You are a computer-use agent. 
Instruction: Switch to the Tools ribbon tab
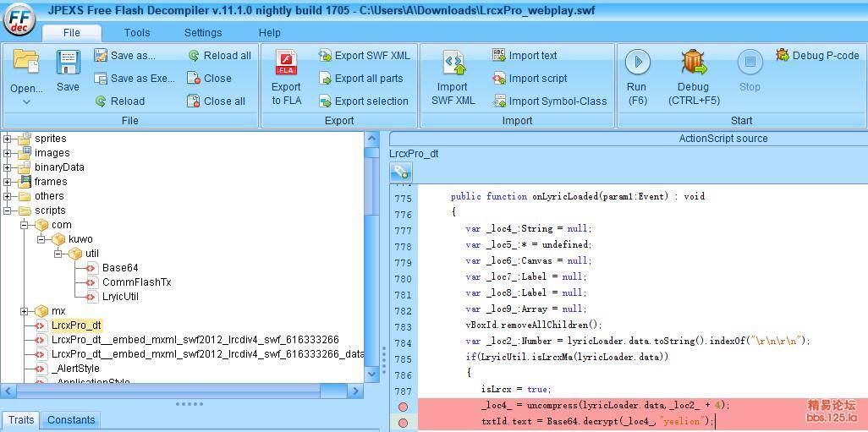(137, 33)
